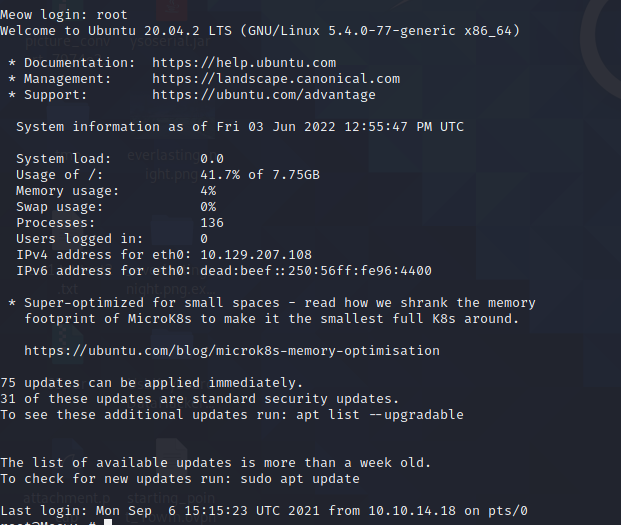Click the disk usage value 41.7% of 7.75GB
The height and width of the screenshot is (525, 621).
[x=260, y=175]
